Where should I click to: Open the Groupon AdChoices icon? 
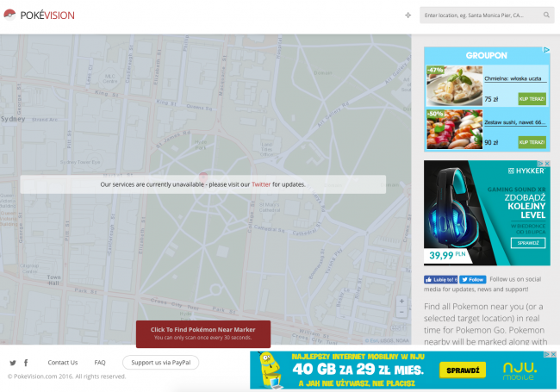[546, 50]
